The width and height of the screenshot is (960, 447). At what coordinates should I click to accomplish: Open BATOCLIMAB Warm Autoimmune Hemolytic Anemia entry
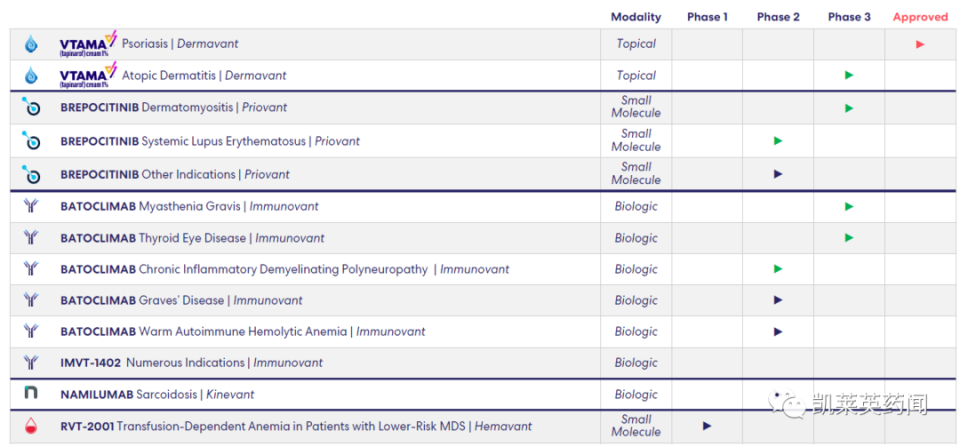pos(242,332)
